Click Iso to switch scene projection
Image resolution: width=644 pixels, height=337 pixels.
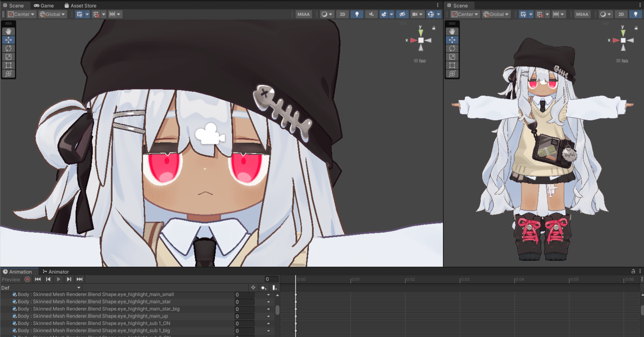[x=422, y=60]
